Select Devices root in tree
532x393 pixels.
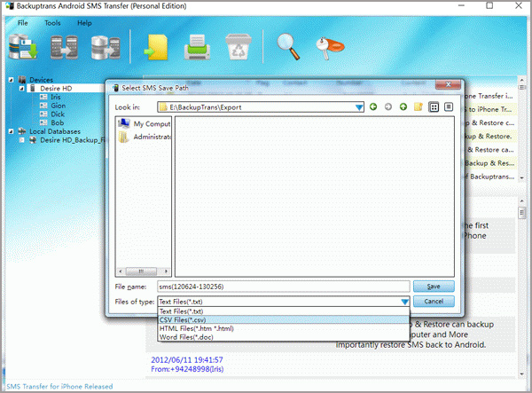41,80
